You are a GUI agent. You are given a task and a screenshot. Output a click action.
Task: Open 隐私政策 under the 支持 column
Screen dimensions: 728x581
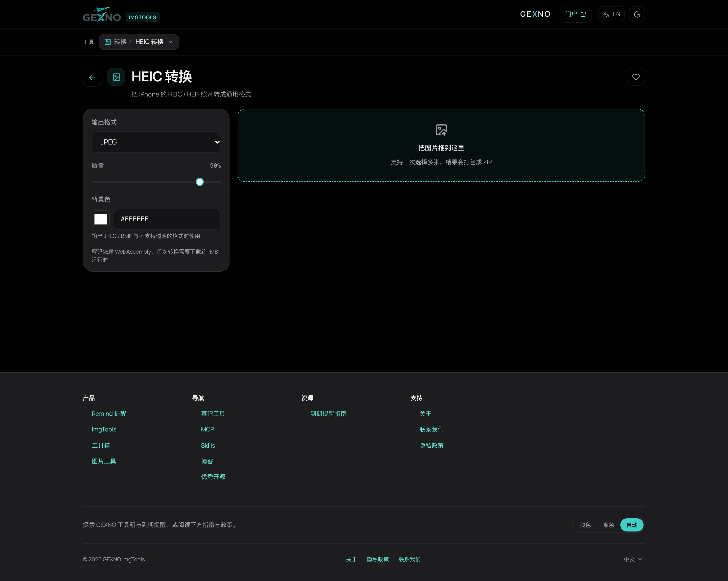pyautogui.click(x=431, y=445)
